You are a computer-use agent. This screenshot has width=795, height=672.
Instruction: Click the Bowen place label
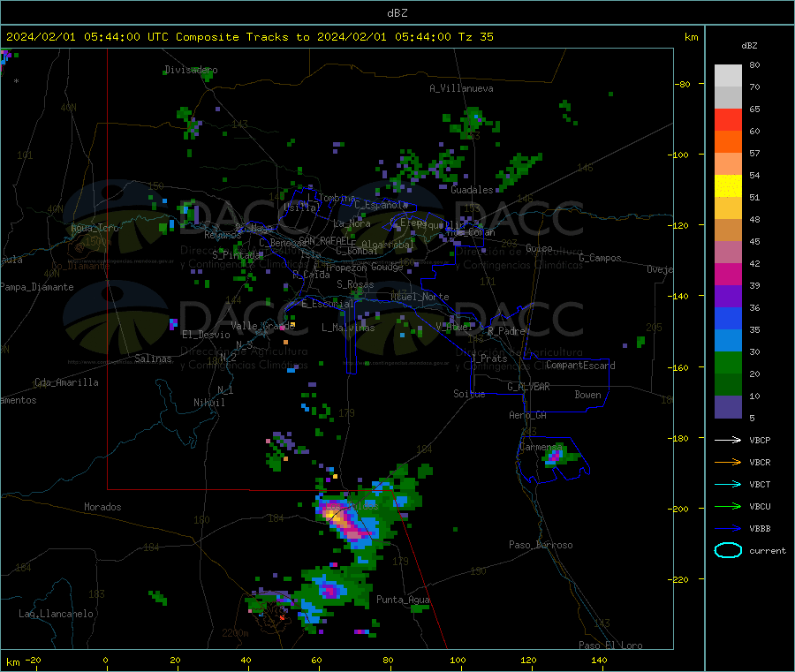(x=587, y=395)
